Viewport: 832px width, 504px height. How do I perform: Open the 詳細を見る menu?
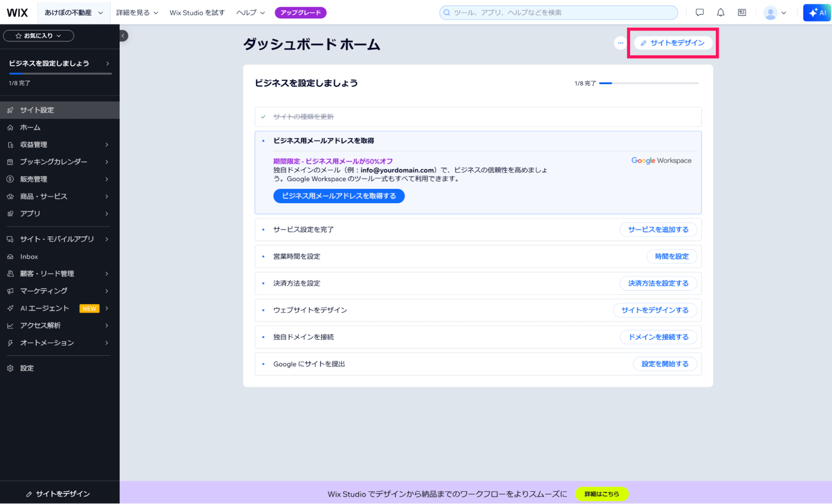pyautogui.click(x=137, y=12)
